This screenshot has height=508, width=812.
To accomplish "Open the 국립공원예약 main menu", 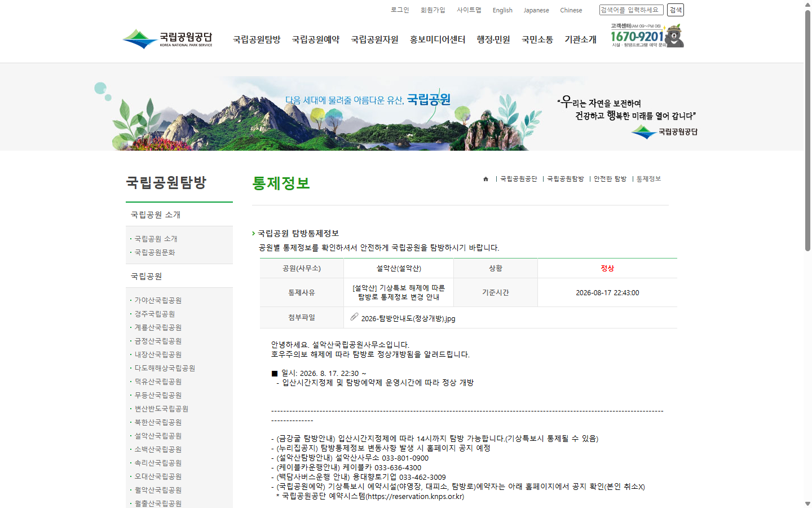I will click(316, 40).
